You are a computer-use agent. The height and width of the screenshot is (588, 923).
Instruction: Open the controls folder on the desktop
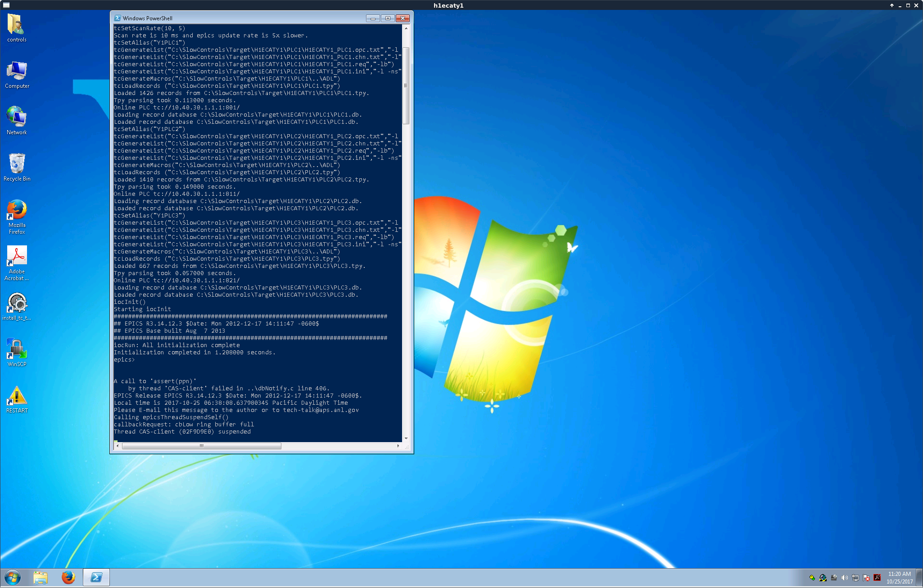click(x=17, y=28)
